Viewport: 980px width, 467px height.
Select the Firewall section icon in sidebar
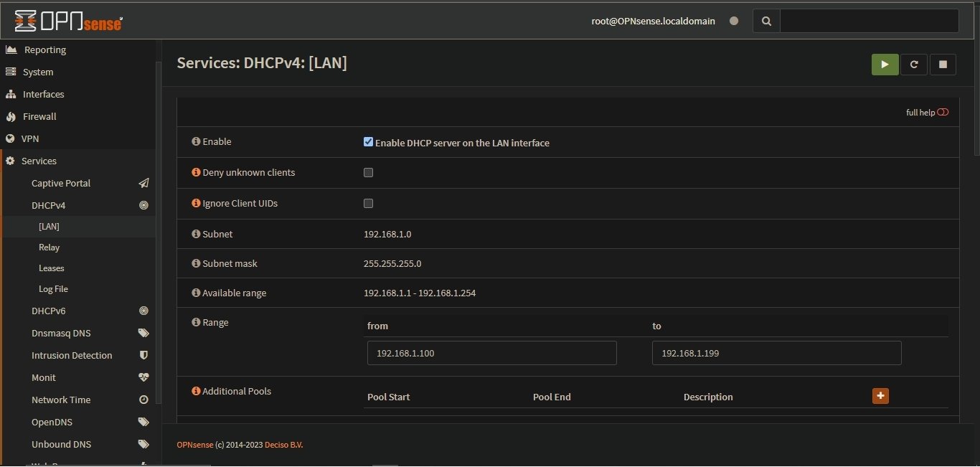pos(11,116)
